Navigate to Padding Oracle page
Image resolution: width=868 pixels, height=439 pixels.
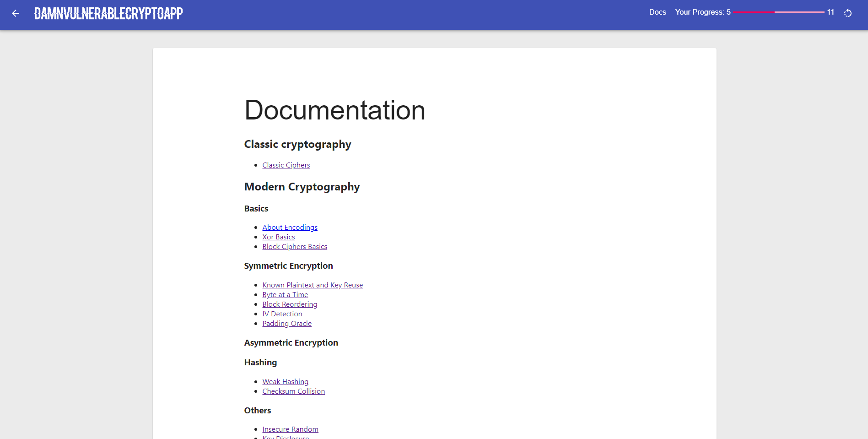(x=287, y=324)
